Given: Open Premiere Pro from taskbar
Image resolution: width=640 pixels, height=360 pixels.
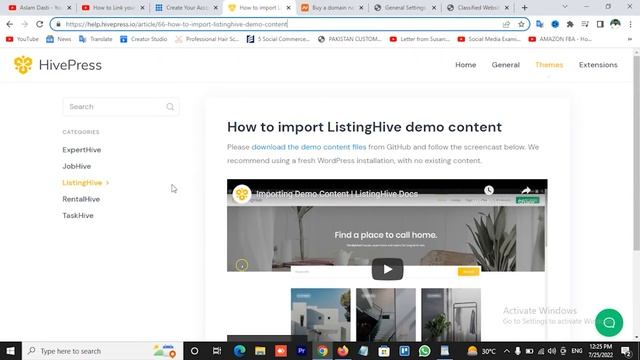Looking at the screenshot, I should (302, 351).
